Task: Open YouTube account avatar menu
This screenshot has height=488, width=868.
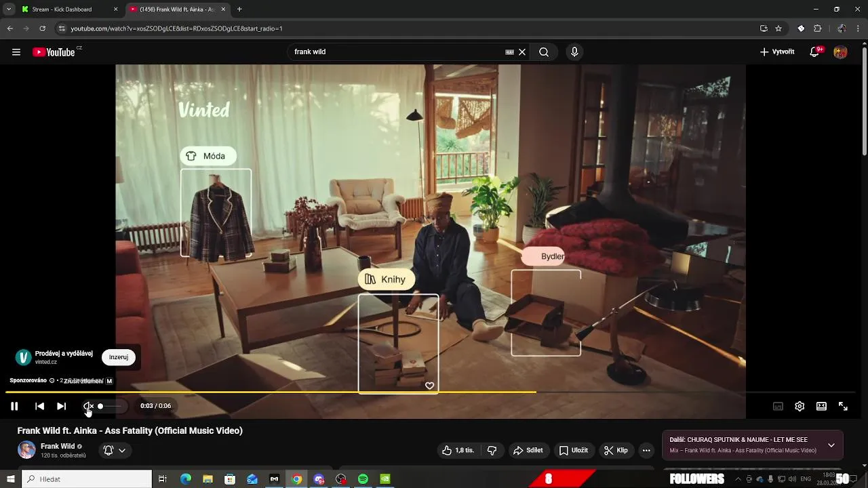Action: (840, 52)
